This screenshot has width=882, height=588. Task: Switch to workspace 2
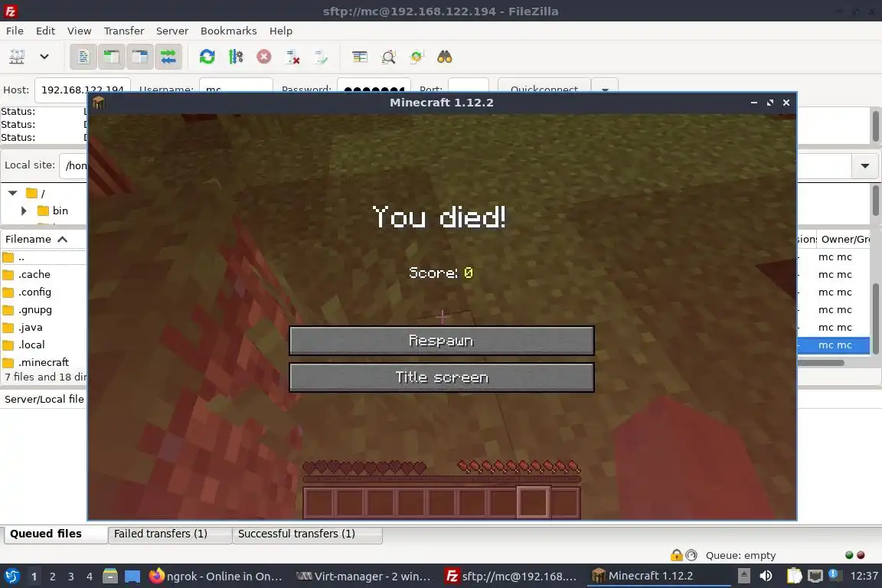tap(52, 577)
